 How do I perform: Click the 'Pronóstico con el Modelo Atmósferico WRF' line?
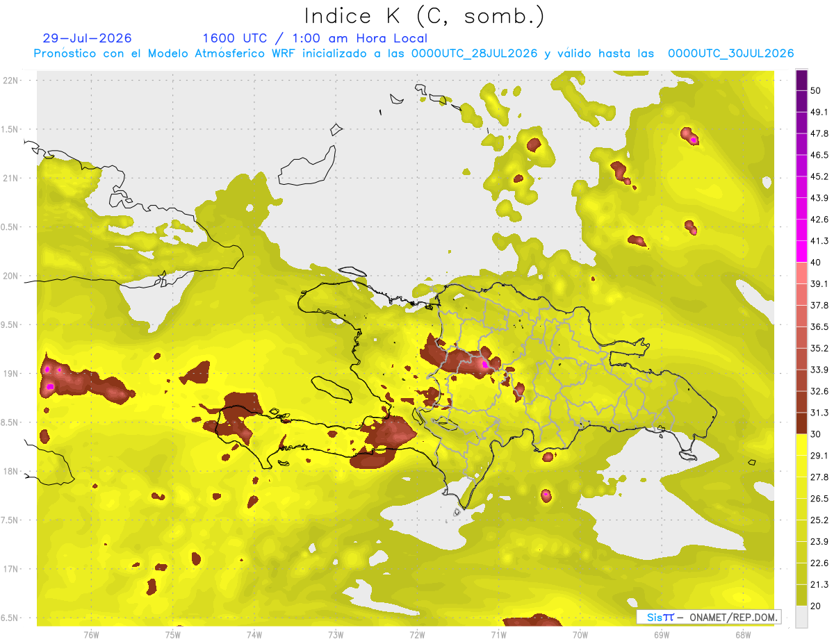[x=414, y=53]
